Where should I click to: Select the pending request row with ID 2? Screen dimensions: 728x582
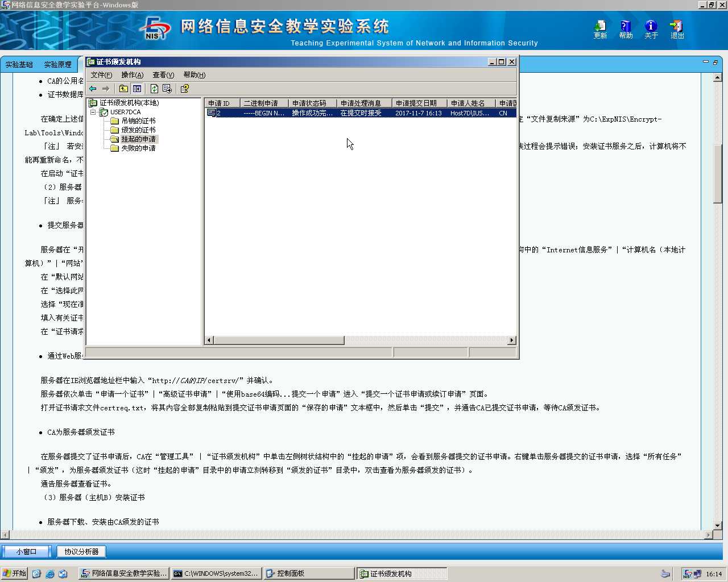361,113
